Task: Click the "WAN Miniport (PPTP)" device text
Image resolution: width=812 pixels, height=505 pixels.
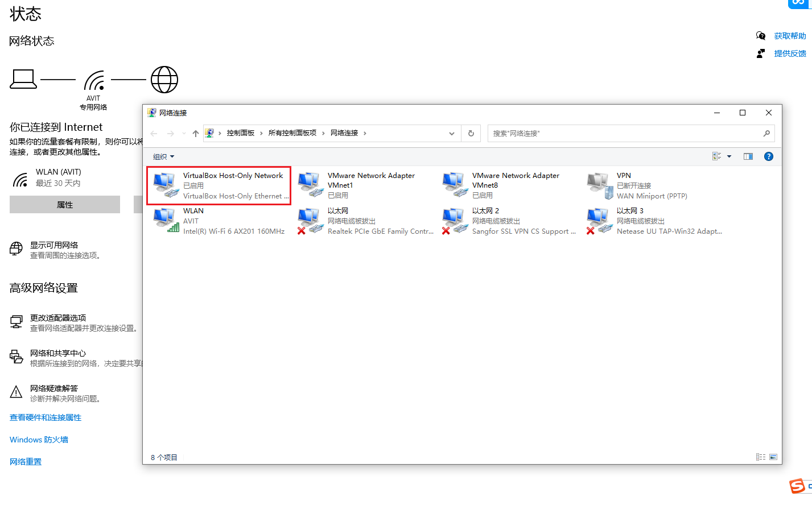Action: pos(652,196)
